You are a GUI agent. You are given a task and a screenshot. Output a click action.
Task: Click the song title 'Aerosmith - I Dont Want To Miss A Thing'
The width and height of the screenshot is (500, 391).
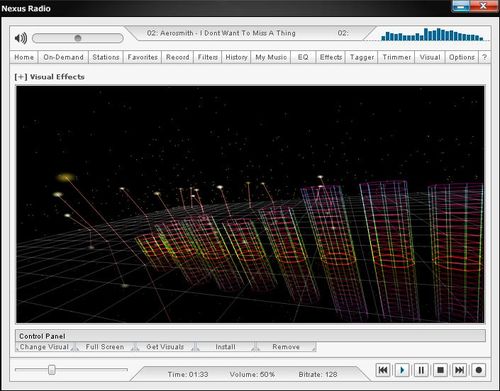tap(228, 33)
